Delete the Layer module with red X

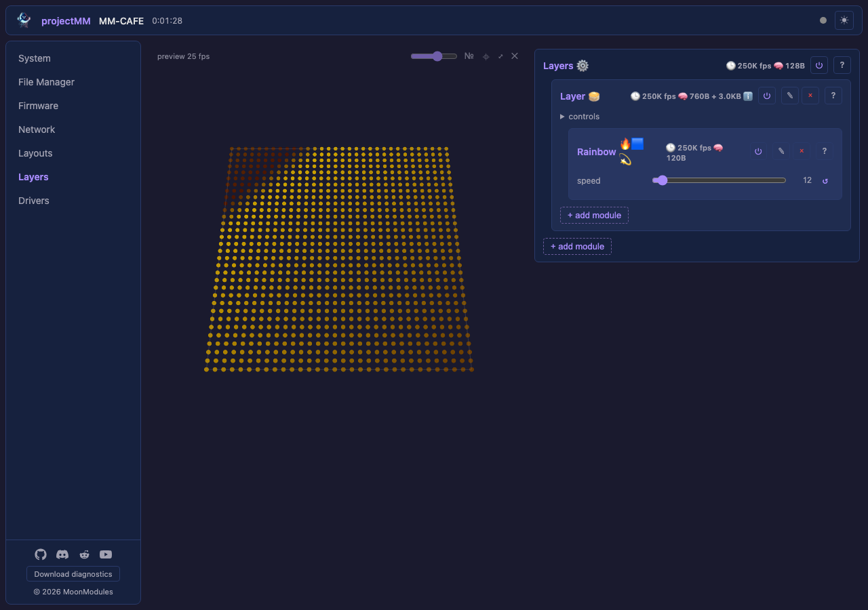click(810, 96)
